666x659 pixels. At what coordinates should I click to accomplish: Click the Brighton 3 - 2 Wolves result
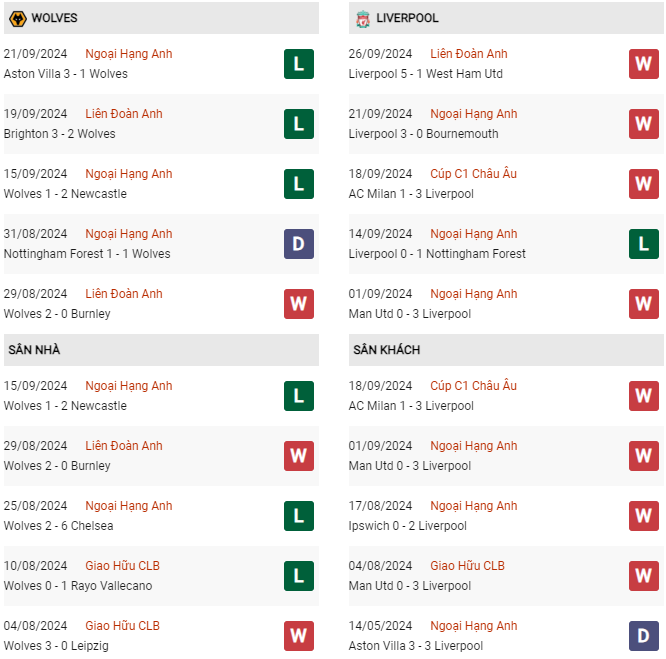pyautogui.click(x=60, y=134)
